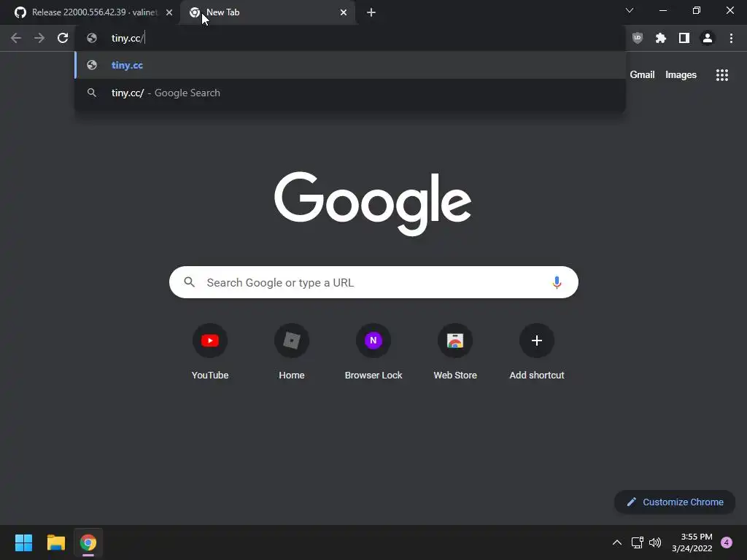Click Add shortcut plus tile
747x560 pixels.
(537, 351)
